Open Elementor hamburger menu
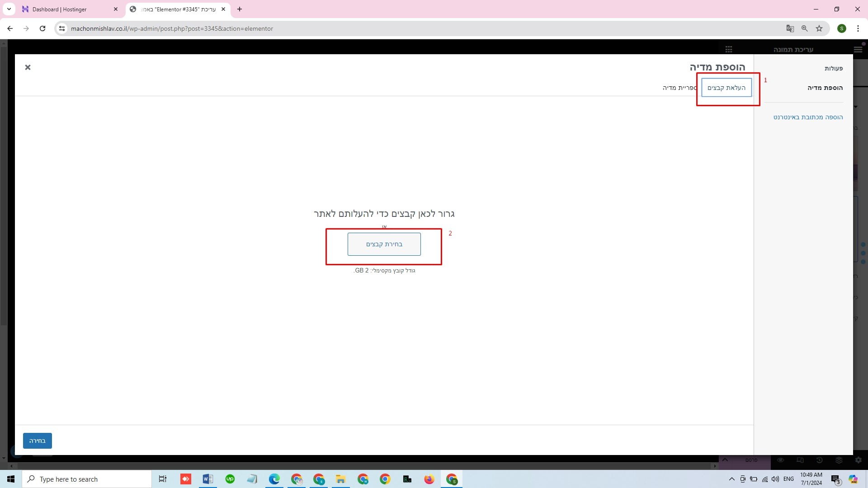 tap(858, 49)
